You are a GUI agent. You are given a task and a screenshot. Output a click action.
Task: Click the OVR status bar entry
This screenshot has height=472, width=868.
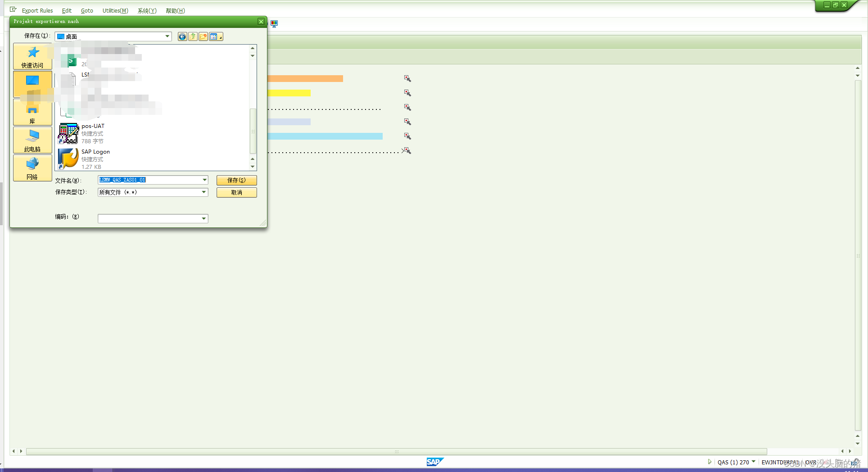[811, 462]
